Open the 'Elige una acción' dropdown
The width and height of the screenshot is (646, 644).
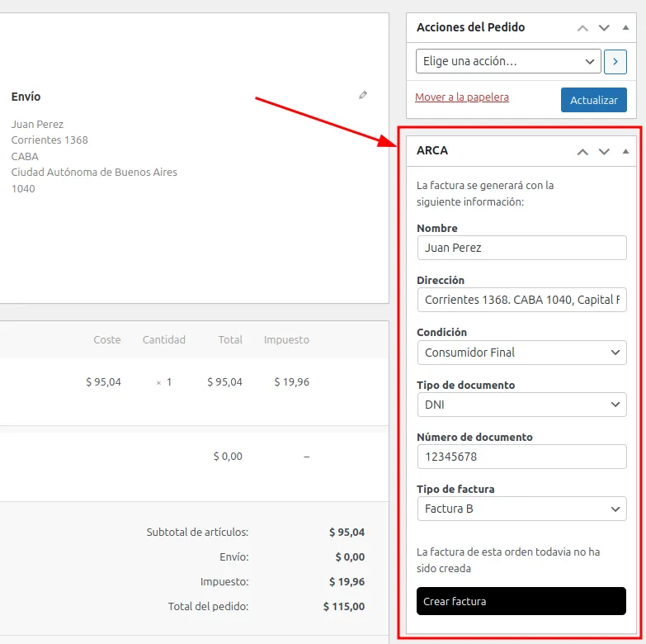tap(508, 62)
